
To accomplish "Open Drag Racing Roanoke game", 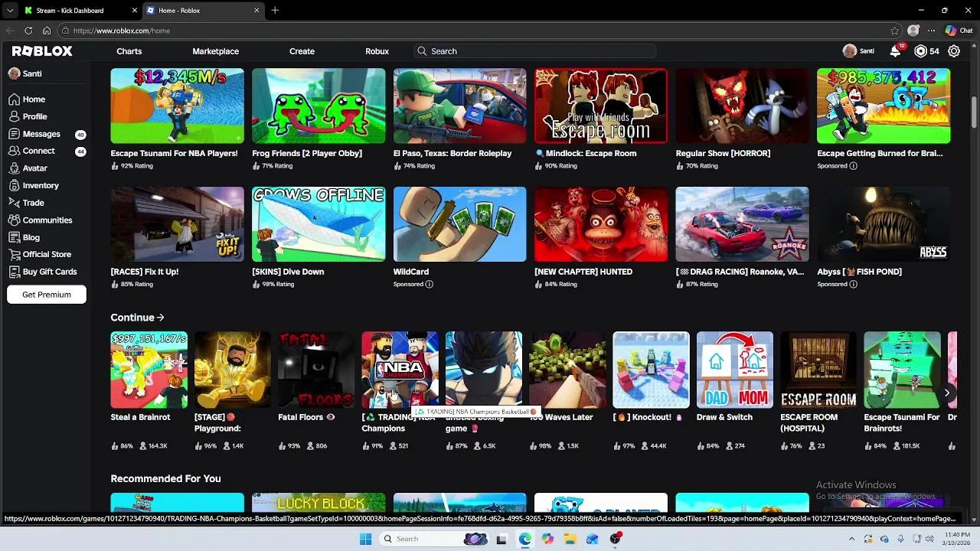I will [x=742, y=224].
